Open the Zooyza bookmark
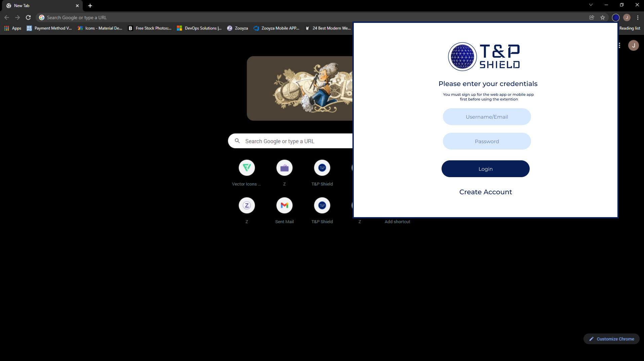Image resolution: width=644 pixels, height=361 pixels. [238, 28]
